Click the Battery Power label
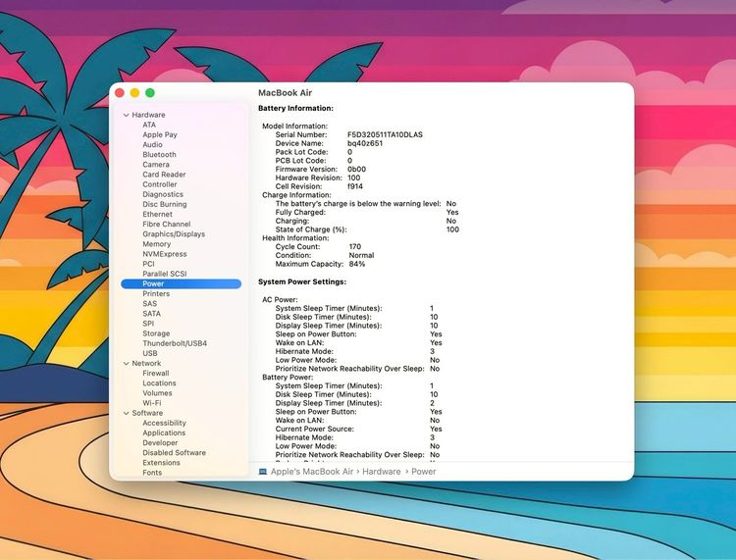This screenshot has width=736, height=560. click(288, 377)
